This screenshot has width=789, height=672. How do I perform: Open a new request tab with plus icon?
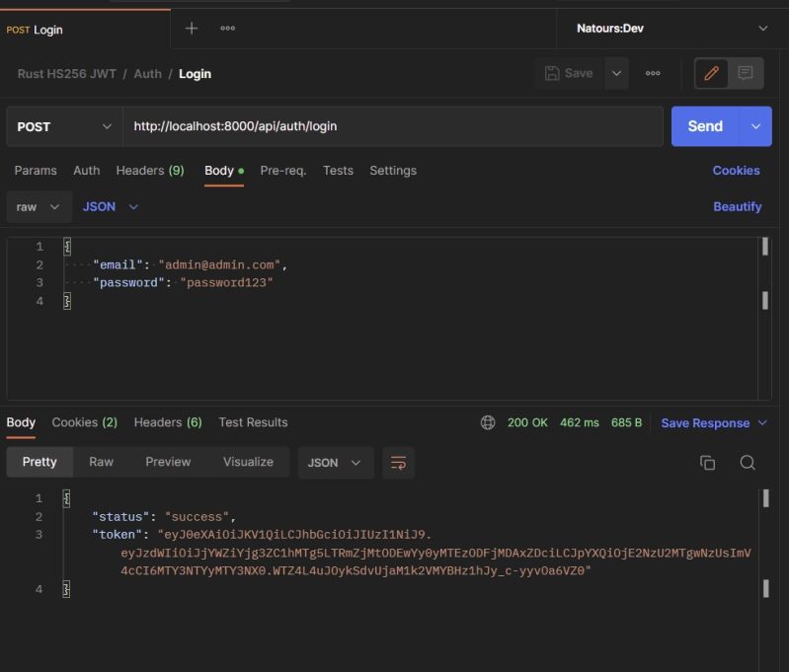click(x=192, y=29)
